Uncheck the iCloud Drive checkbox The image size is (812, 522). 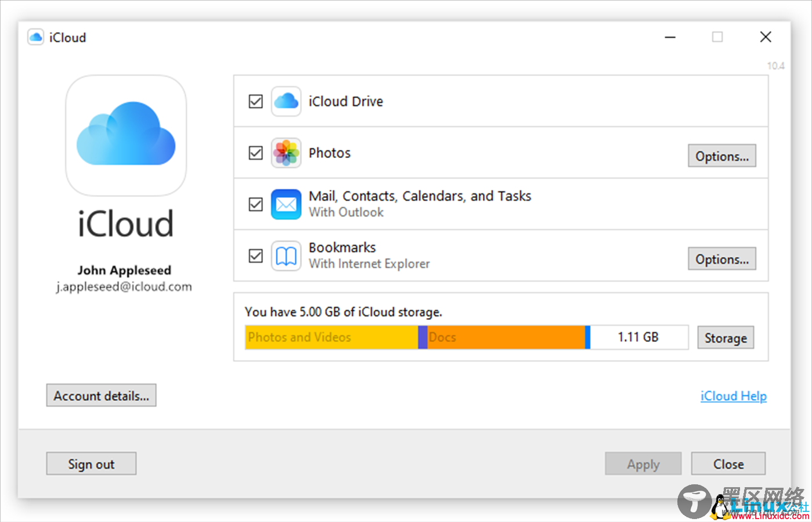[255, 102]
